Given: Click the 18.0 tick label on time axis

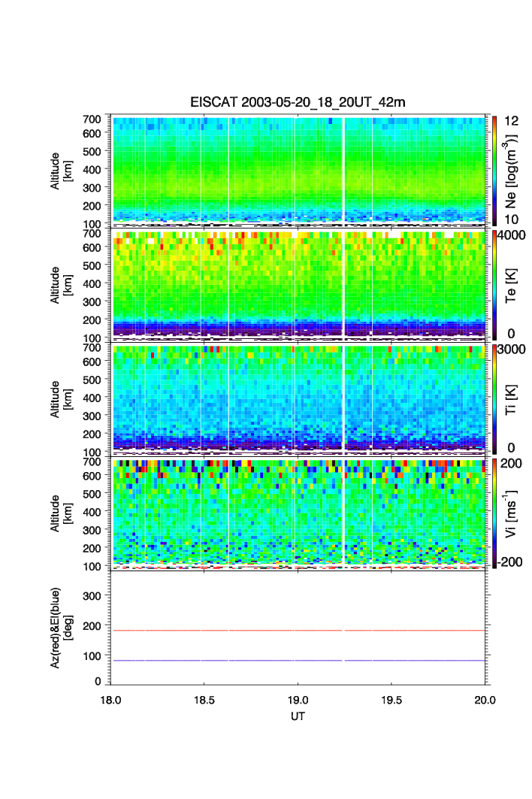Looking at the screenshot, I should click(x=111, y=699).
